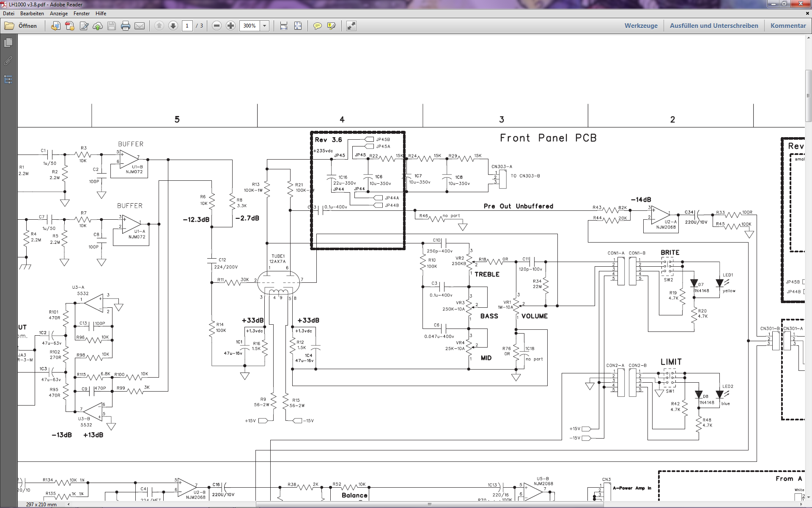Click the 300% zoom value field

tap(250, 26)
